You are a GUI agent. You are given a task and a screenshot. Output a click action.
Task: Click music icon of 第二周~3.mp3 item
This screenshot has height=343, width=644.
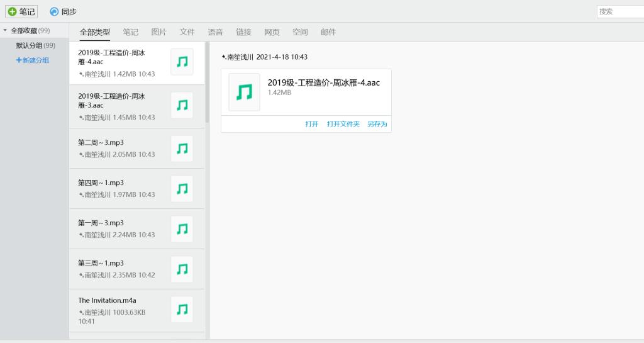182,149
